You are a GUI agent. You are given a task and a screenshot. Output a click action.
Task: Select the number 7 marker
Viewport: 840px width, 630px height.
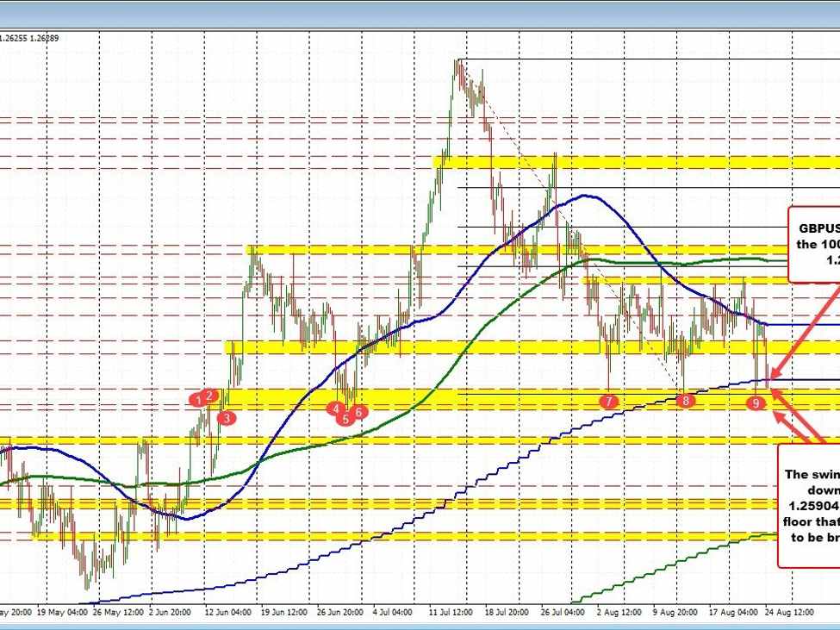tap(609, 400)
